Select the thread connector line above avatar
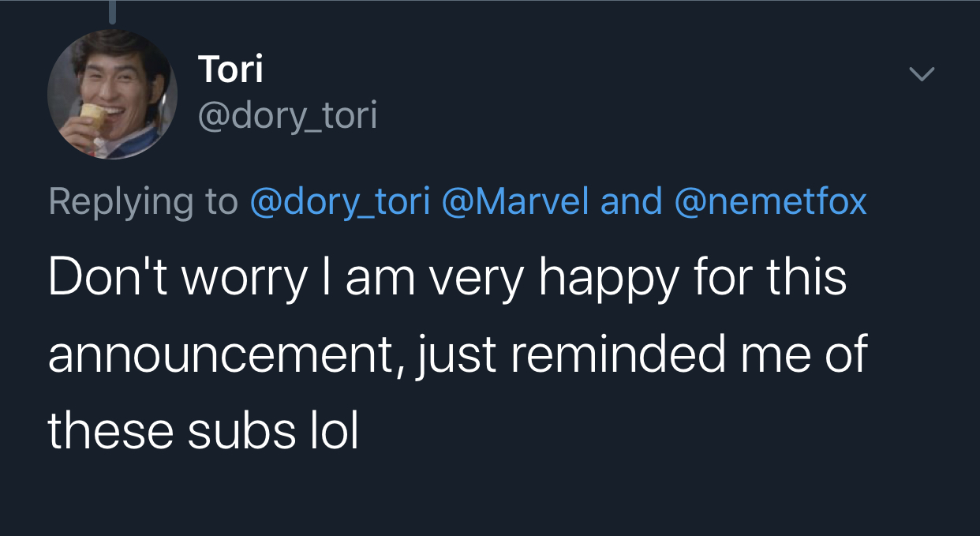The height and width of the screenshot is (536, 980). pyautogui.click(x=113, y=11)
